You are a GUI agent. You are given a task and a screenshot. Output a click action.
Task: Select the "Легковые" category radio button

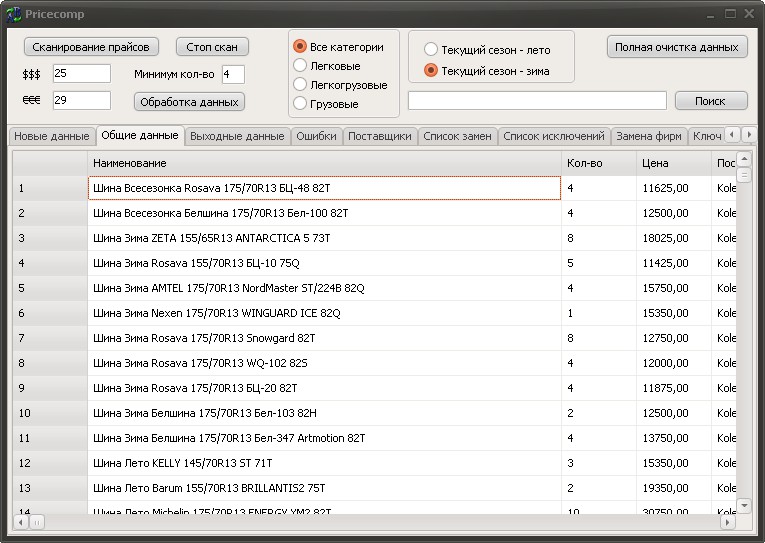300,66
